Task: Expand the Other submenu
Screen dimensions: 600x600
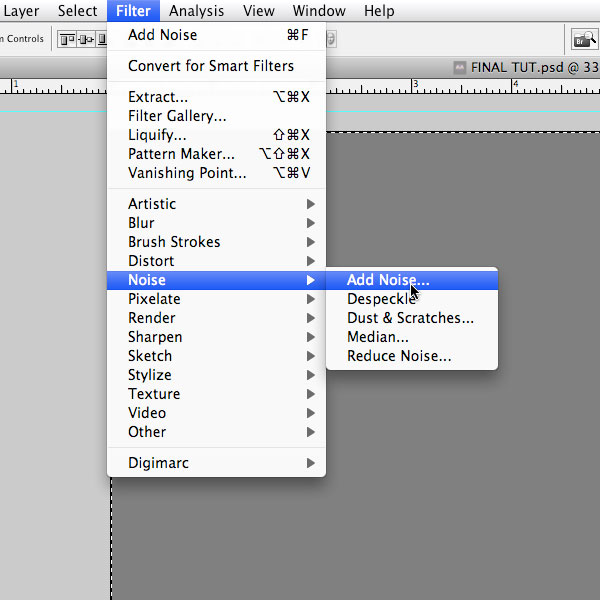Action: click(217, 432)
